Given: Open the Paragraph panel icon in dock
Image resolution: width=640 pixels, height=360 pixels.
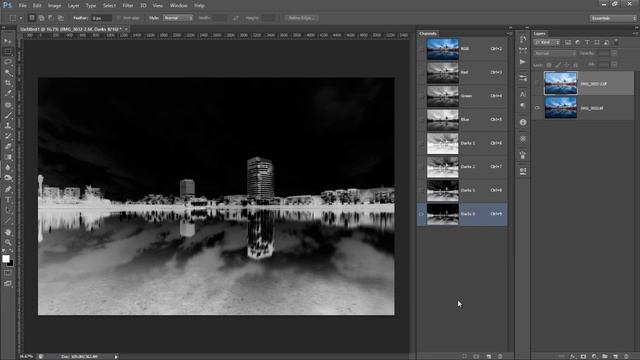Looking at the screenshot, I should pyautogui.click(x=523, y=106).
